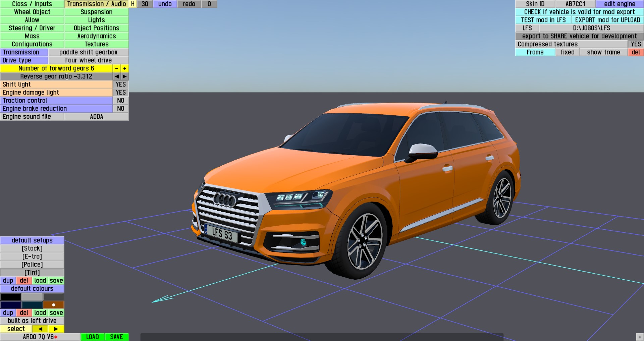
Task: Change transmission type paddle shift gearbox
Action: (89, 52)
